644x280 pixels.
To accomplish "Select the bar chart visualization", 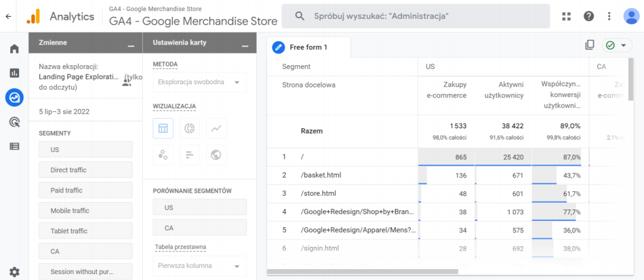I will pyautogui.click(x=190, y=155).
